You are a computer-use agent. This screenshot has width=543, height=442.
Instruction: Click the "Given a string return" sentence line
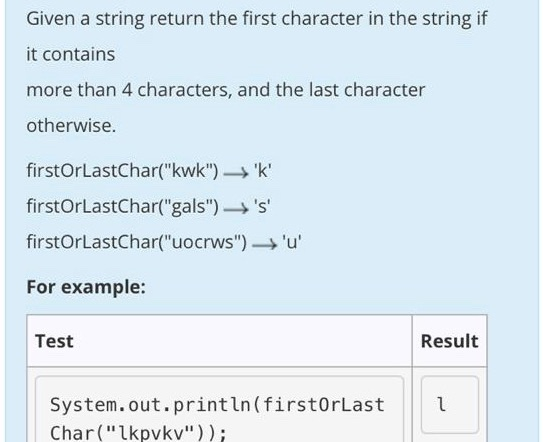point(257,19)
